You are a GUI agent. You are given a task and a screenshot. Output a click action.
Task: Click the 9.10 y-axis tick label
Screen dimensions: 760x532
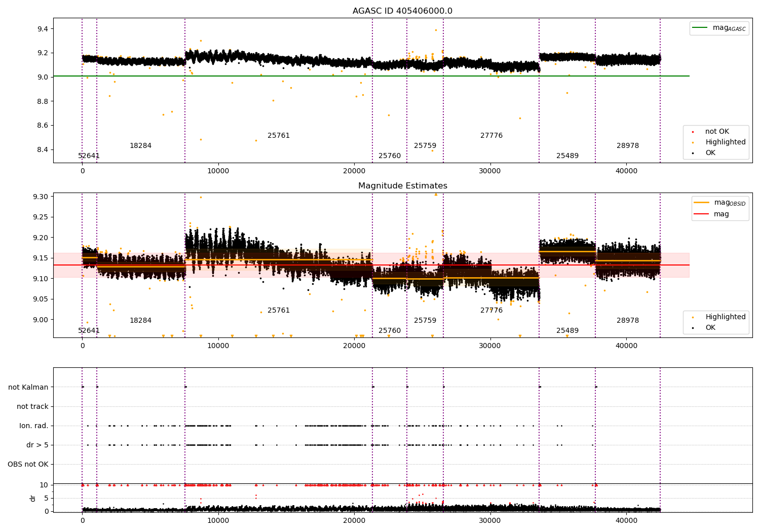pyautogui.click(x=41, y=279)
